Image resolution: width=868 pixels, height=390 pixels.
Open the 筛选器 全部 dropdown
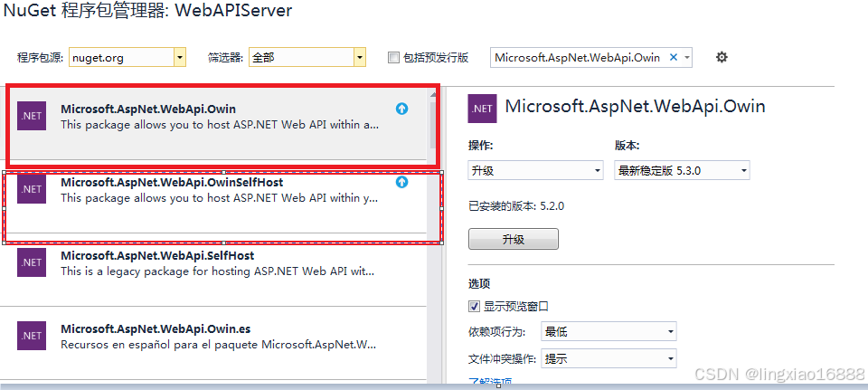tap(307, 57)
